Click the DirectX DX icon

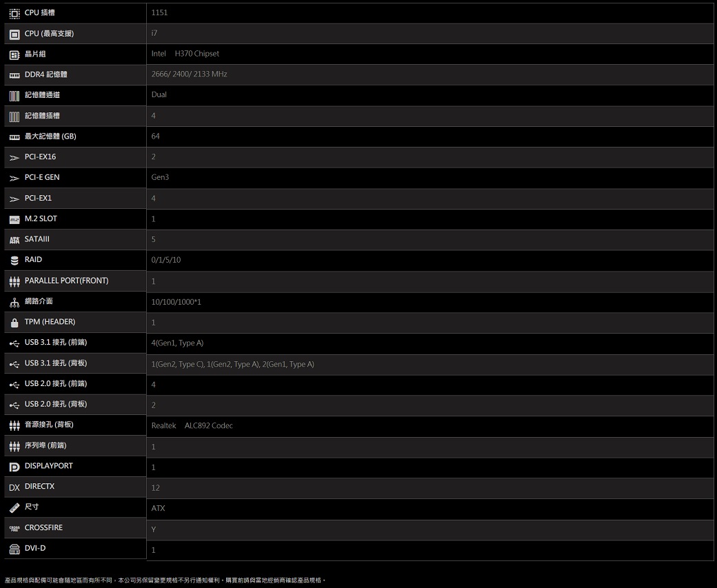click(x=14, y=487)
